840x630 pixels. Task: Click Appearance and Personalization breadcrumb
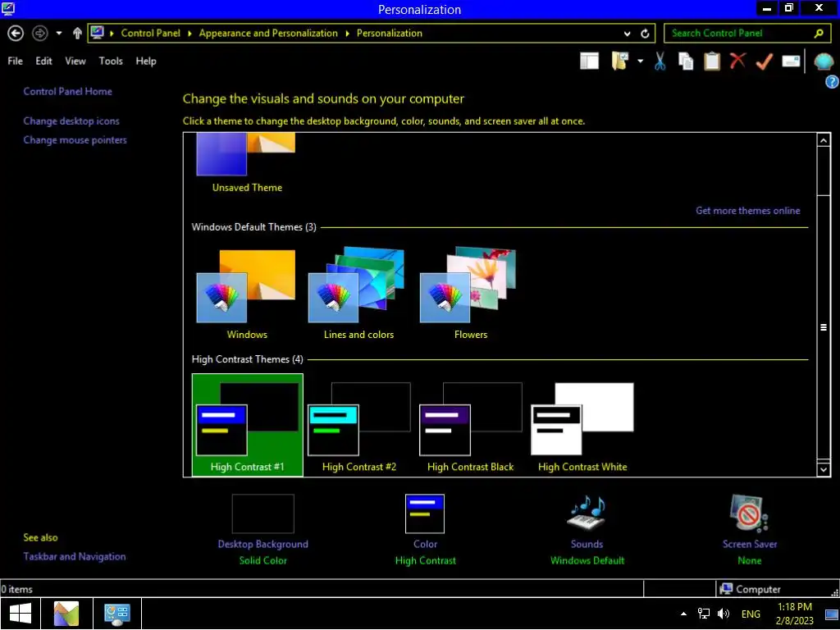click(268, 33)
